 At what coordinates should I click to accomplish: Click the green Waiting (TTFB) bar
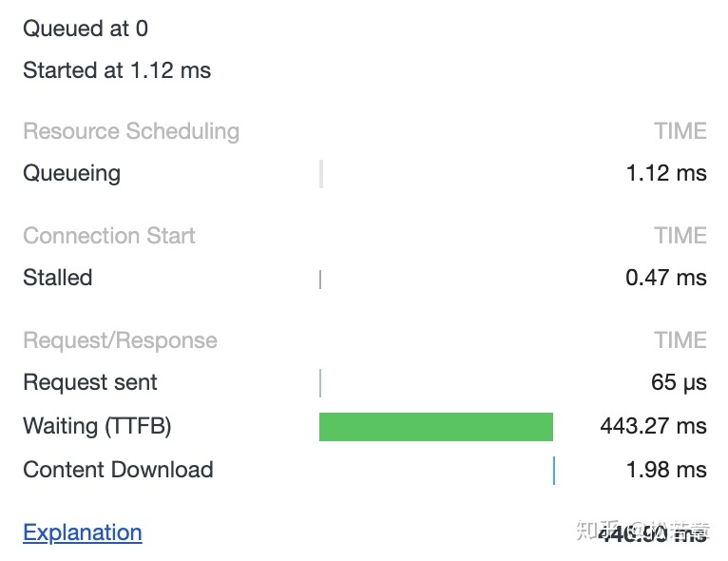tap(435, 427)
